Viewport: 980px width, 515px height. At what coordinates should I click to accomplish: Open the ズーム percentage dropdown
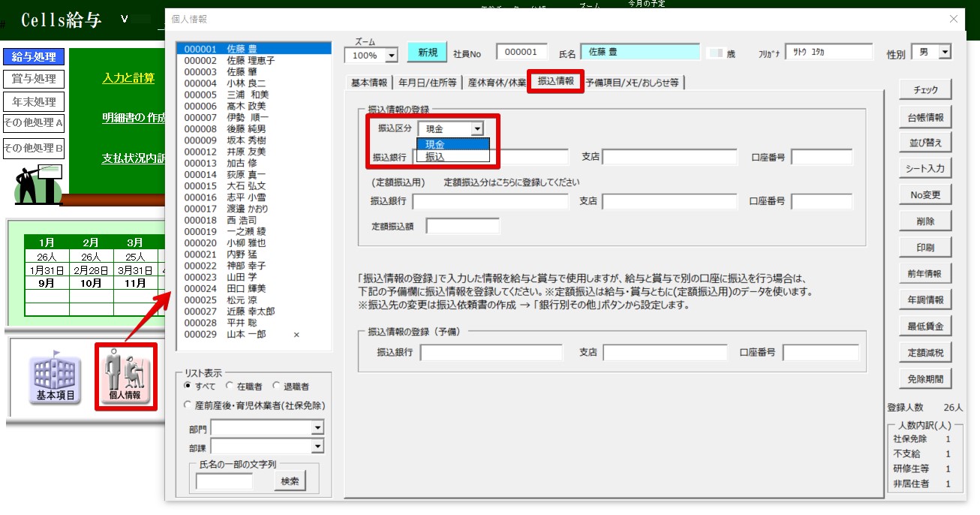[391, 56]
